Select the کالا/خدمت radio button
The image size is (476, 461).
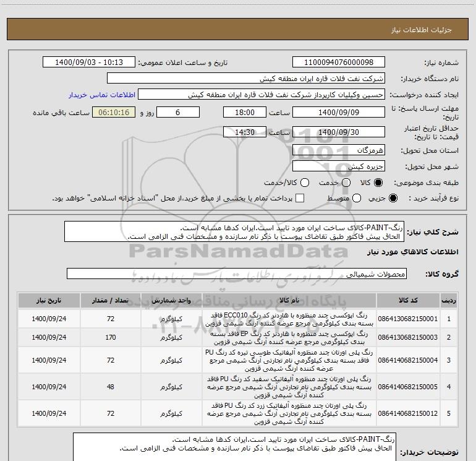[x=305, y=183]
